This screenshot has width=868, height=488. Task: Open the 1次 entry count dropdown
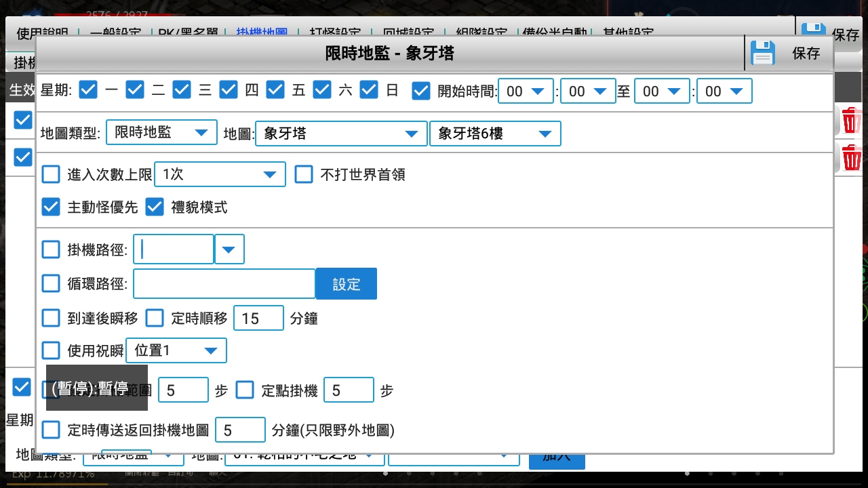click(220, 174)
